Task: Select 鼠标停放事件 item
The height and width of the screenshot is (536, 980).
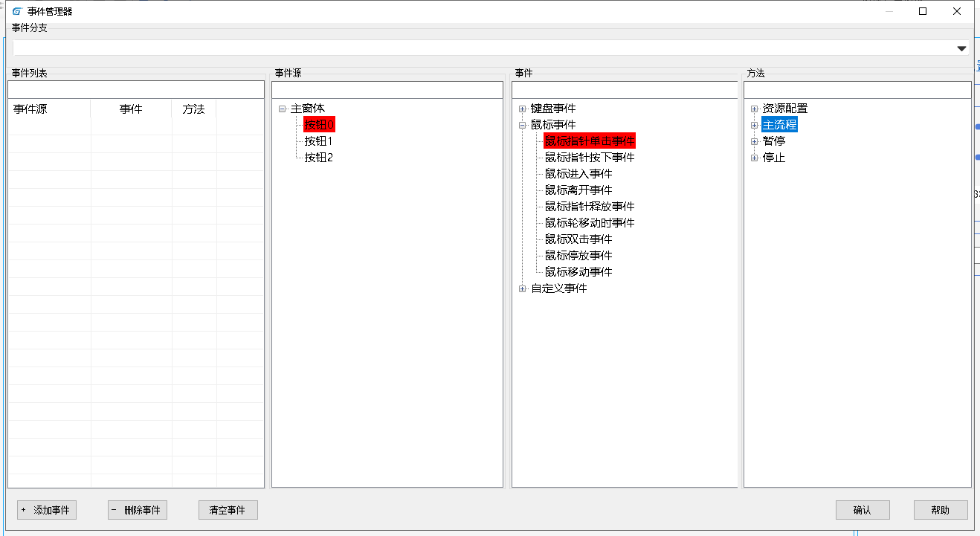Action: (578, 256)
